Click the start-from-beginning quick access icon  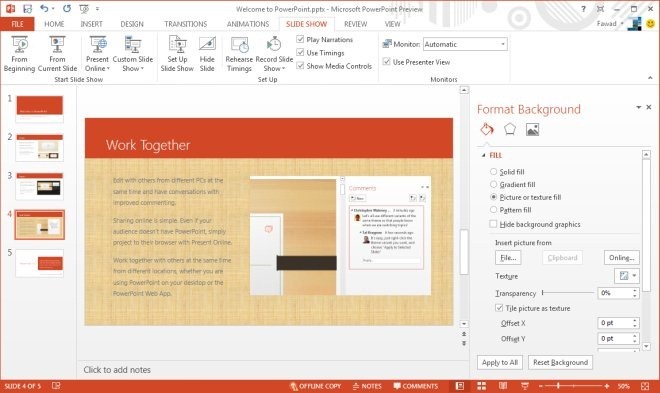click(x=84, y=8)
